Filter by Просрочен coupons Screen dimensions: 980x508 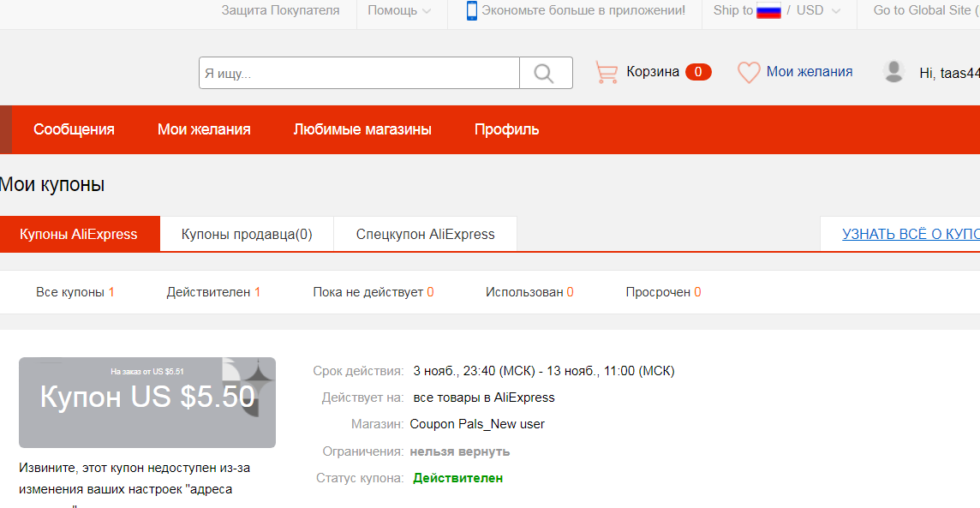click(x=663, y=292)
